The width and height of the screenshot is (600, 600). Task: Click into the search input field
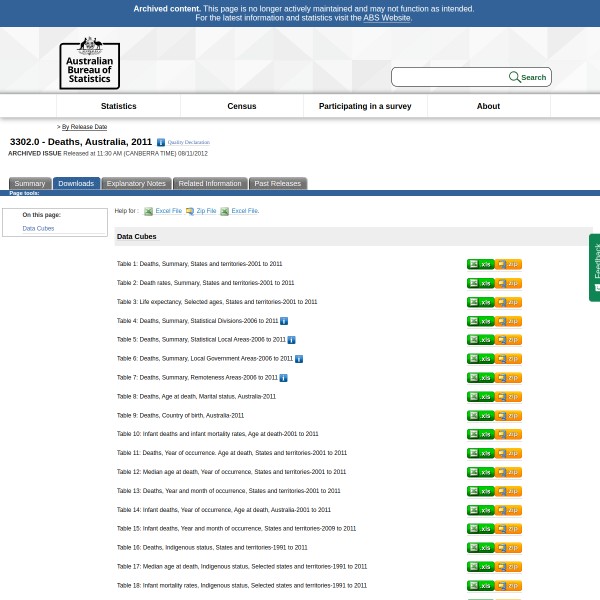tap(450, 77)
